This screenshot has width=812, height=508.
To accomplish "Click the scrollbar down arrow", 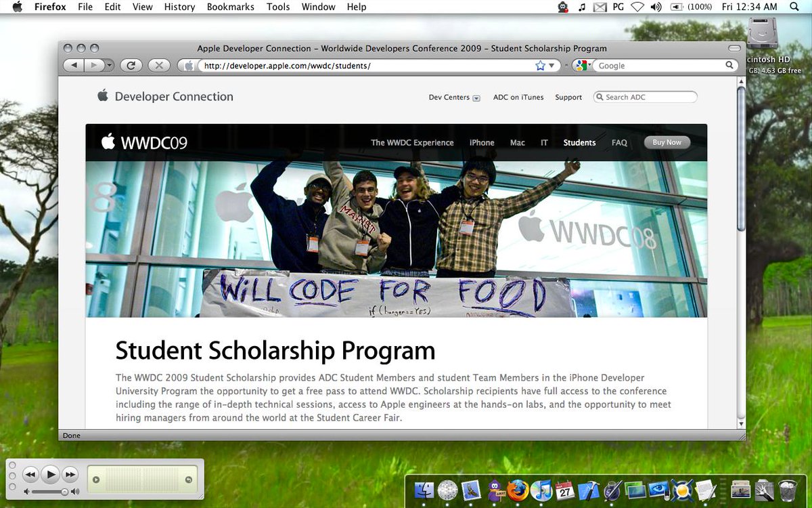I will click(741, 423).
